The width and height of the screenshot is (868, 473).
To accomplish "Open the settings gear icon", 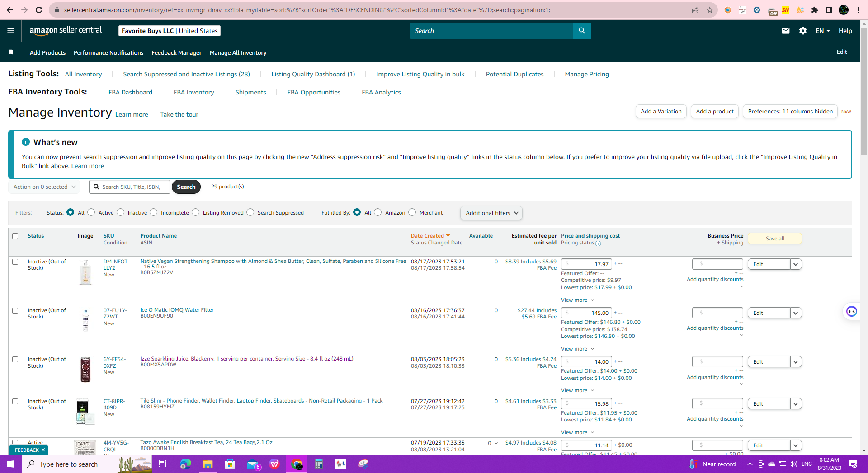I will (803, 31).
